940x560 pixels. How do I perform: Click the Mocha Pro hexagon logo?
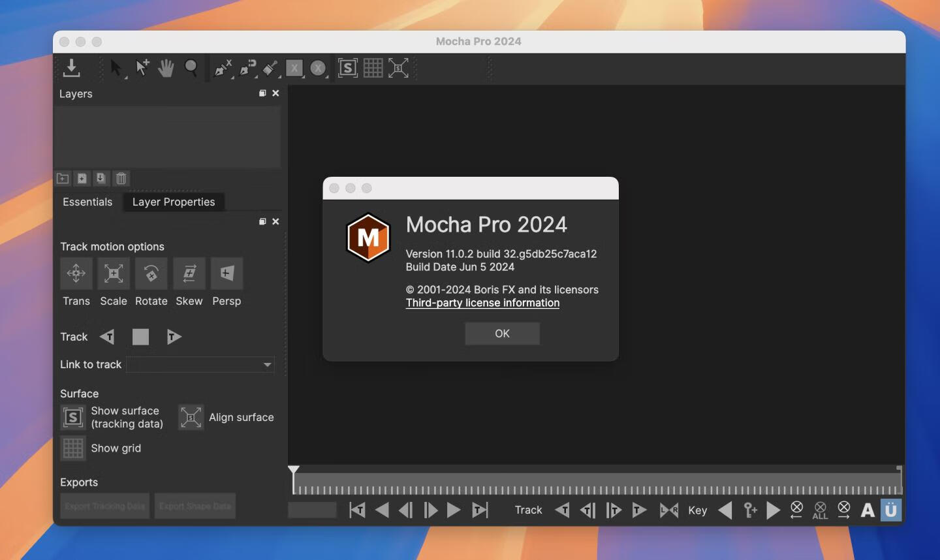tap(368, 238)
